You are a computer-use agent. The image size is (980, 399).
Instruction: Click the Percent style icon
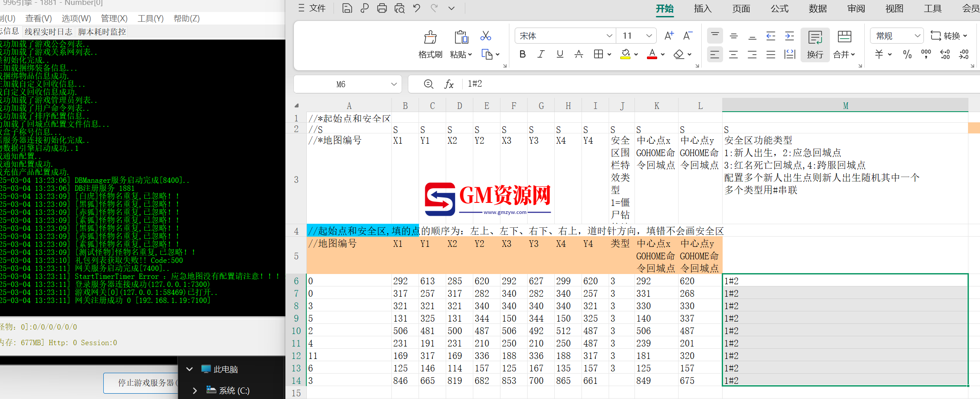pos(907,54)
